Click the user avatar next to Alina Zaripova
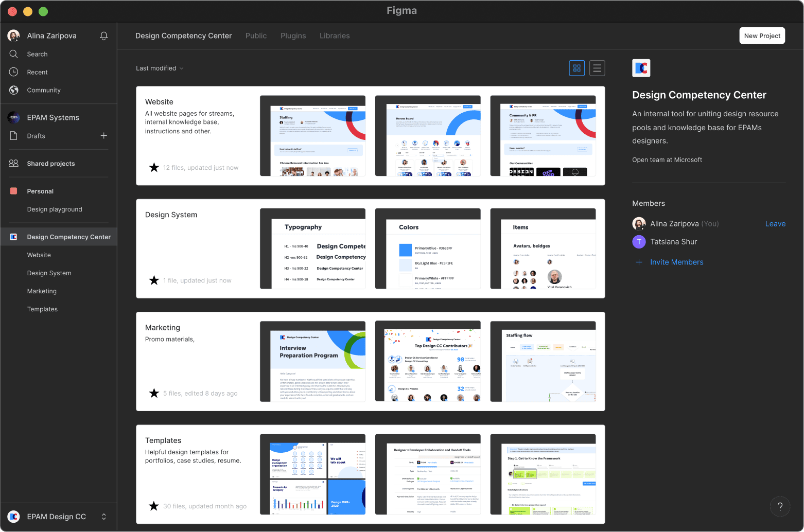 (x=14, y=36)
